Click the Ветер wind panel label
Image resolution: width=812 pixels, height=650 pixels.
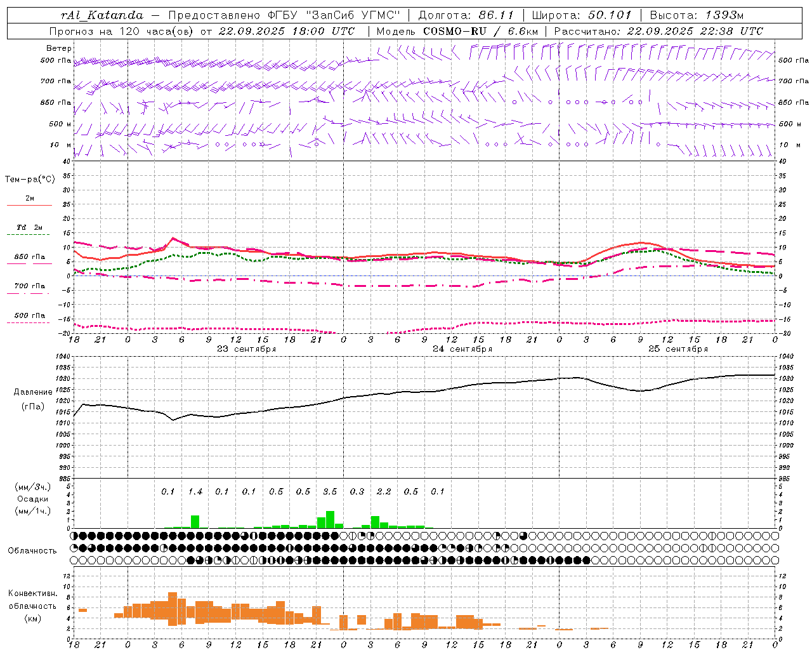pyautogui.click(x=59, y=48)
